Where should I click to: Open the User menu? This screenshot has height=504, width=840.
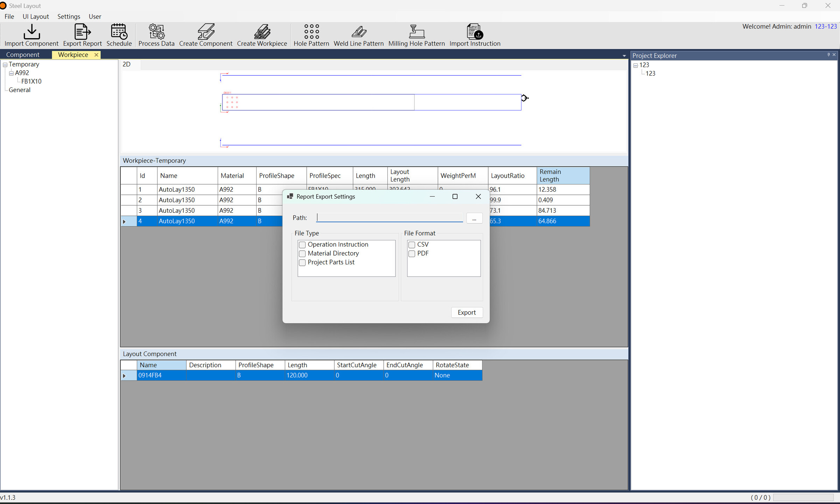(95, 16)
